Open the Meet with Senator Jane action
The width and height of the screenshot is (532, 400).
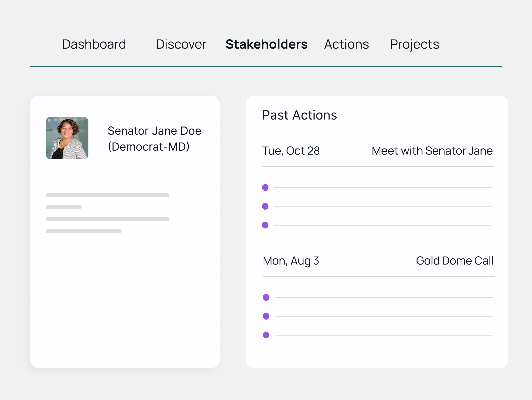pyautogui.click(x=432, y=151)
